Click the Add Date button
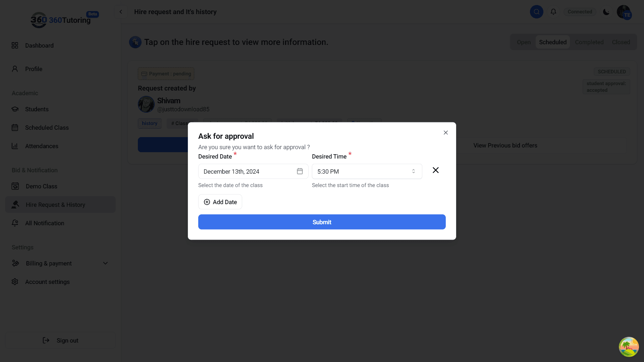Screen dimensions: 644x362 point(220,202)
